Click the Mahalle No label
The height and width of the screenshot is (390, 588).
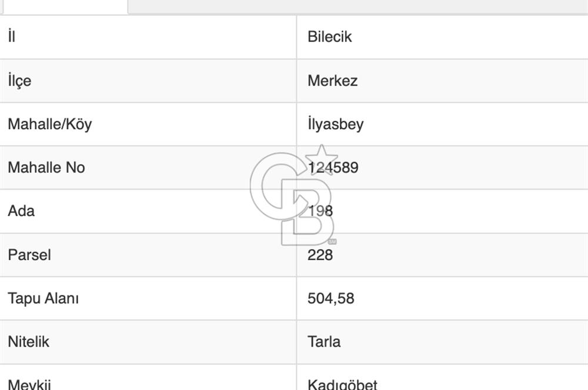(46, 167)
